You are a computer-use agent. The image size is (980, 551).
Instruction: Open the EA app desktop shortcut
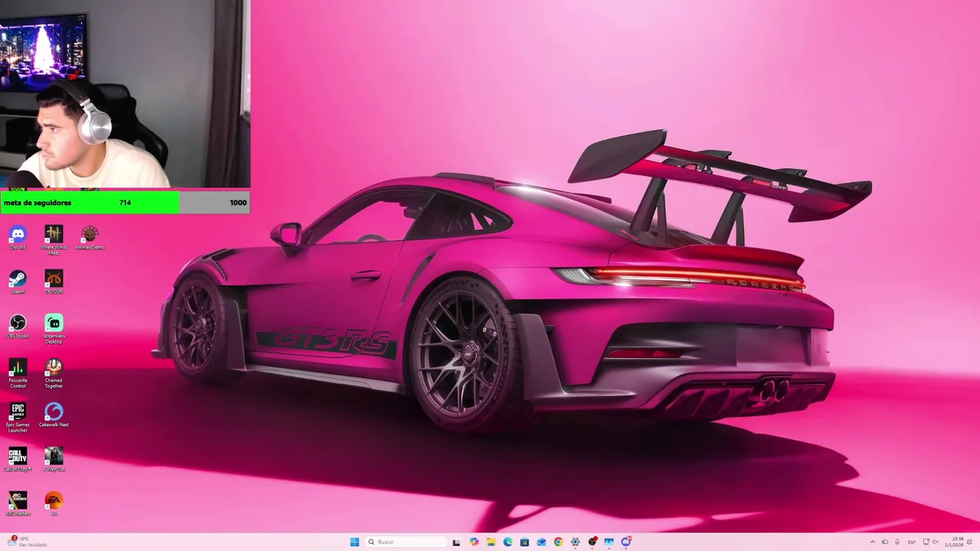click(x=54, y=504)
